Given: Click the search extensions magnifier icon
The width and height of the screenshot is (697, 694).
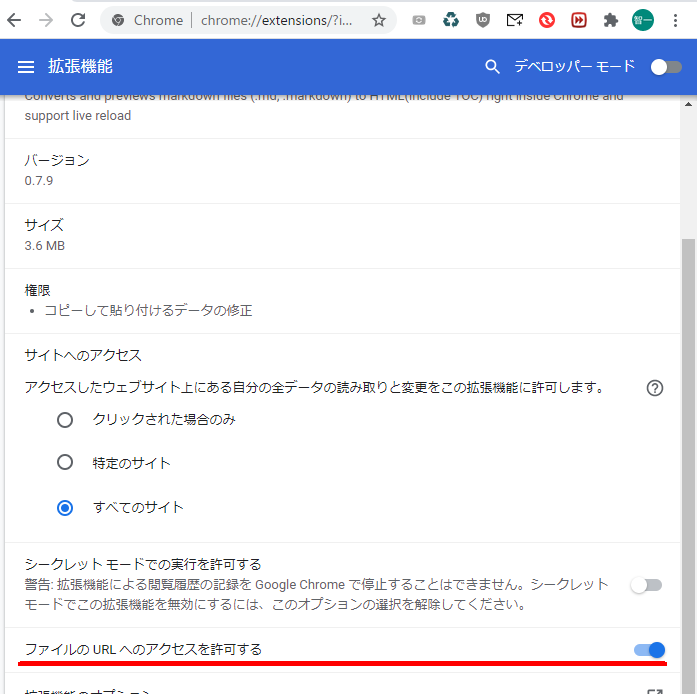Looking at the screenshot, I should coord(491,67).
